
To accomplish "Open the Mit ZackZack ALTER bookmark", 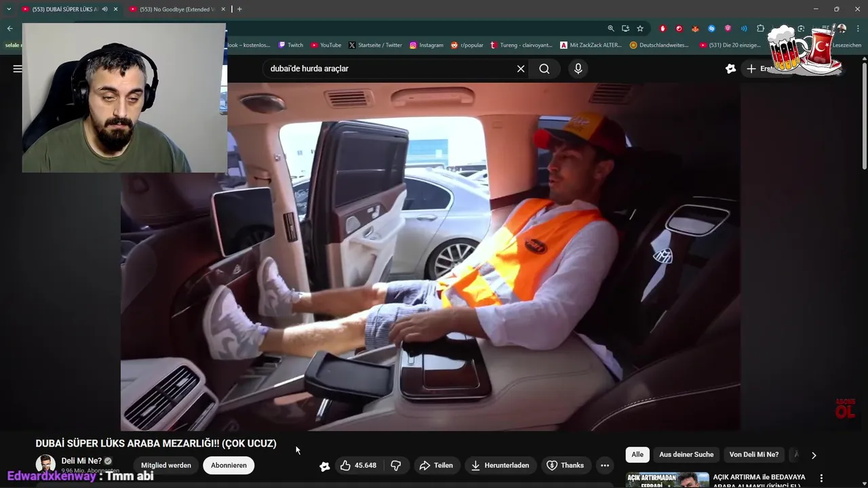I will click(591, 45).
